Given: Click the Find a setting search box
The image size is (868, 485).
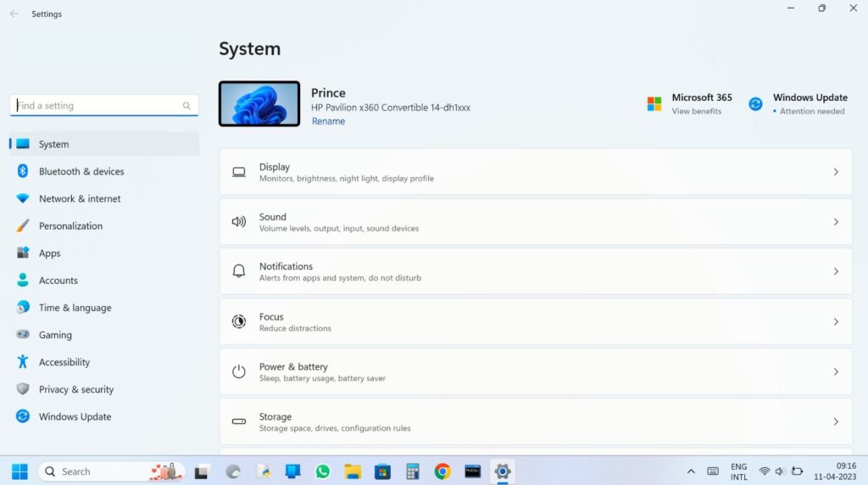Looking at the screenshot, I should [99, 106].
